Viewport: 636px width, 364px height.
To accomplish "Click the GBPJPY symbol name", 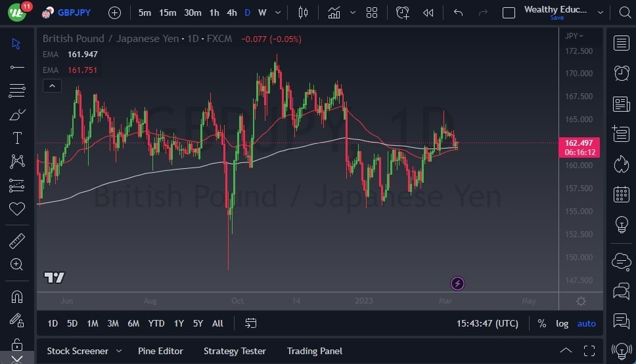I will (74, 12).
